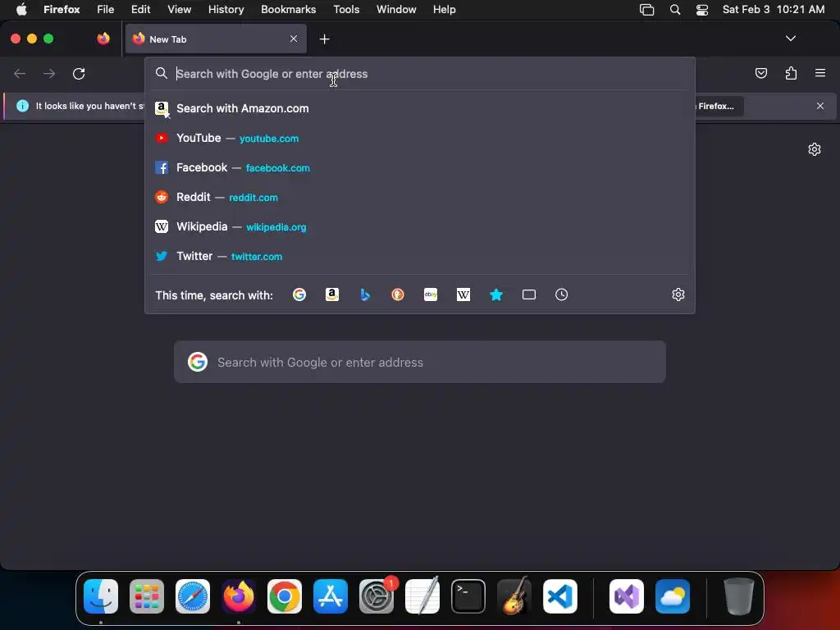
Task: Open the Apple menu
Action: point(21,9)
